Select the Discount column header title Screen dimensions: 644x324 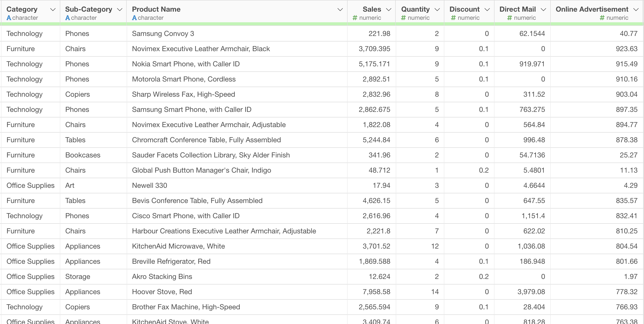tap(465, 9)
